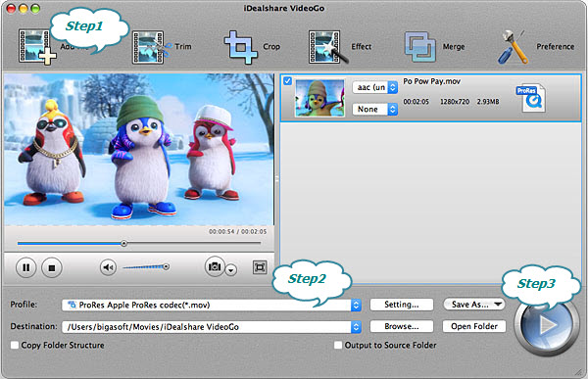
Task: Start conversion with the big play button
Action: point(547,325)
